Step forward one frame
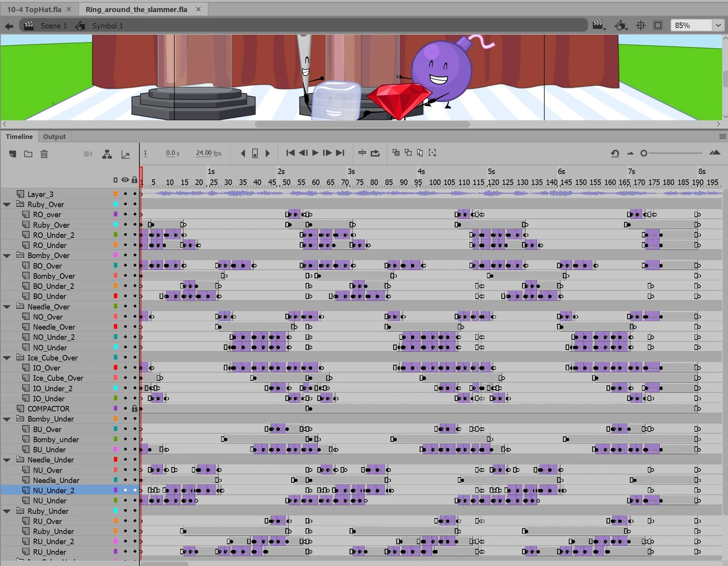Screen dimensions: 728x566 [327, 153]
